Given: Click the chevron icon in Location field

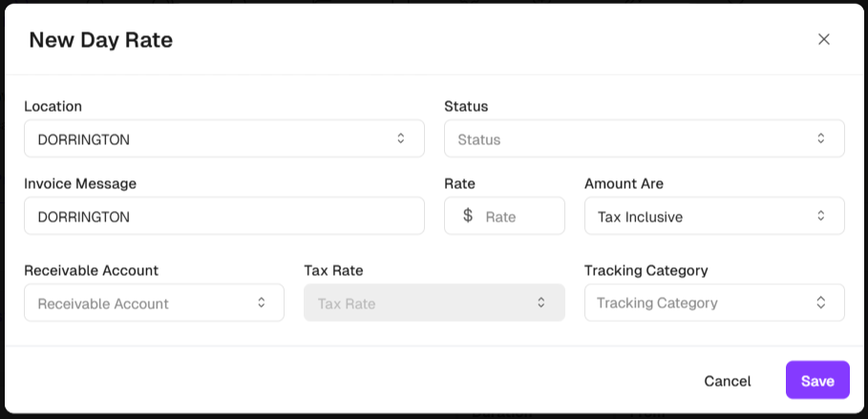Looking at the screenshot, I should (x=401, y=138).
